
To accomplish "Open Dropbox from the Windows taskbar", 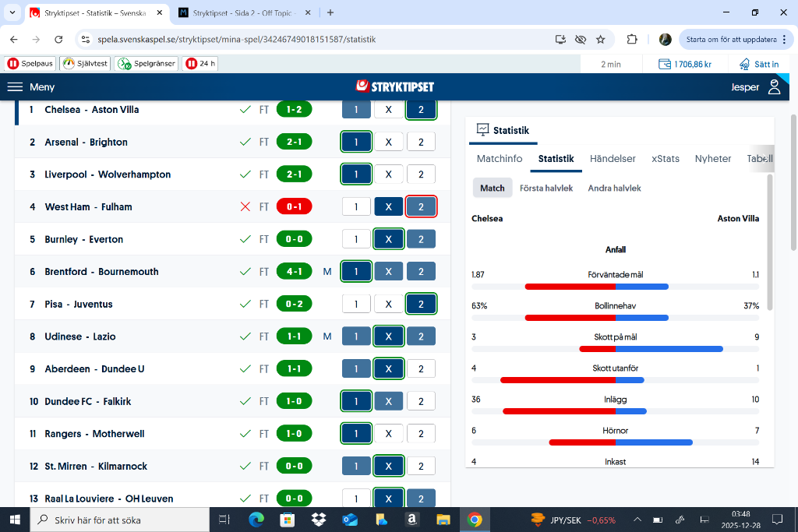I will point(318,520).
